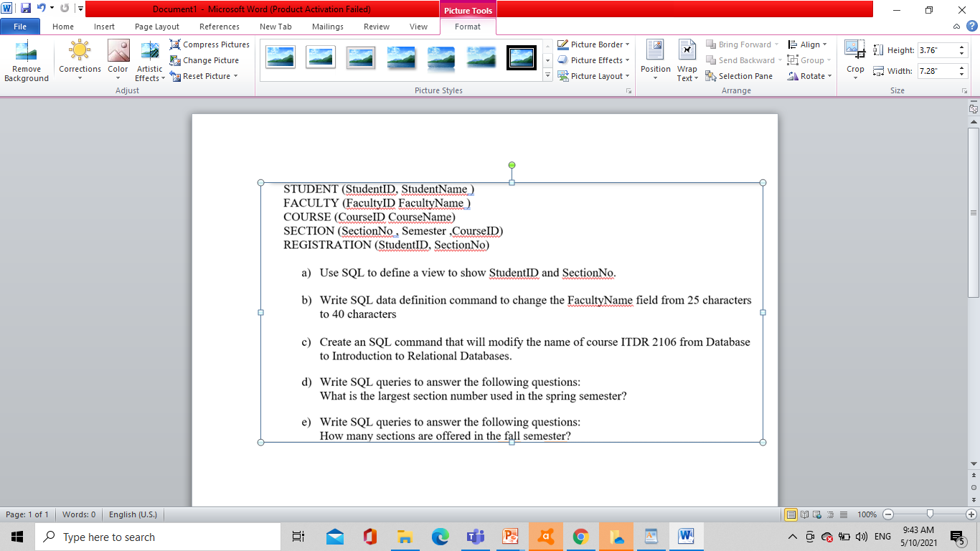Click the Wrap Text icon
Image resolution: width=980 pixels, height=551 pixels.
687,60
